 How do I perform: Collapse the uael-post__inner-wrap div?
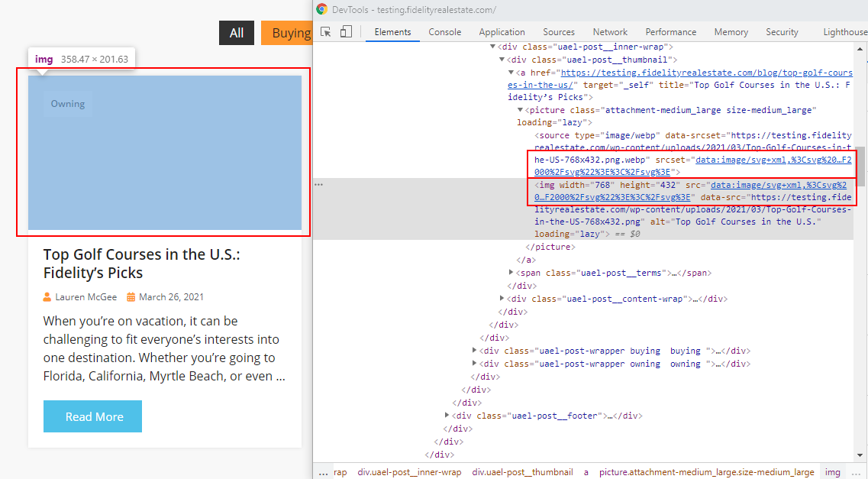pyautogui.click(x=492, y=47)
